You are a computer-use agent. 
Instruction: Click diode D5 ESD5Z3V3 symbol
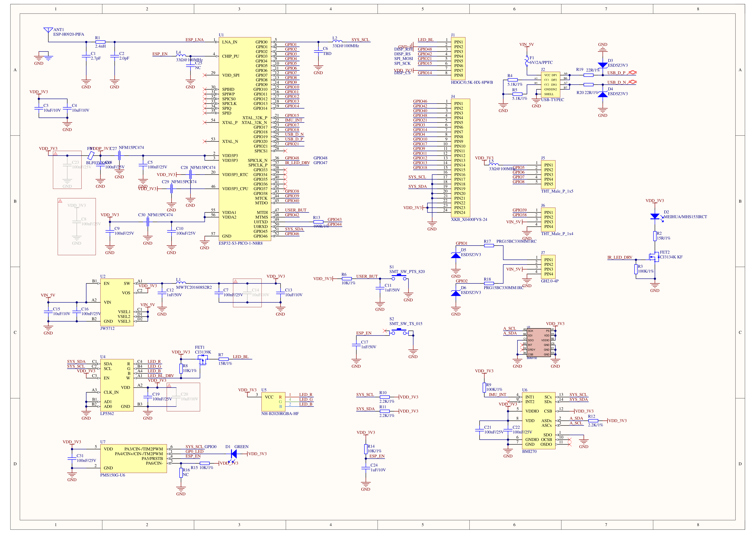(x=456, y=255)
